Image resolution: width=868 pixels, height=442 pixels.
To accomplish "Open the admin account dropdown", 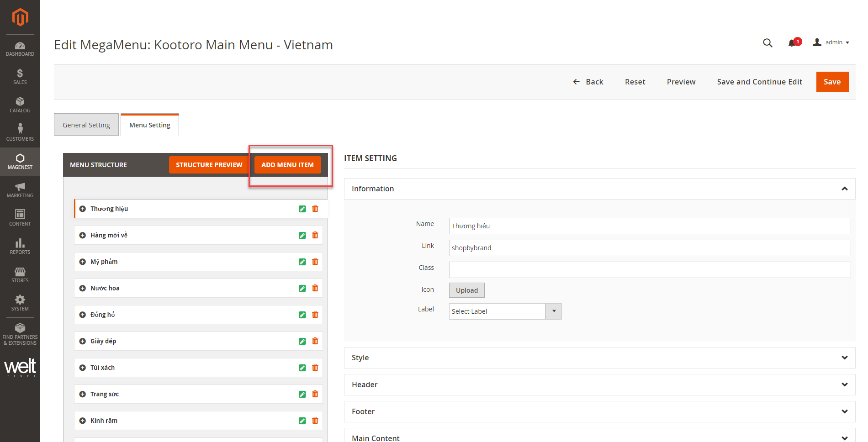I will (x=831, y=42).
